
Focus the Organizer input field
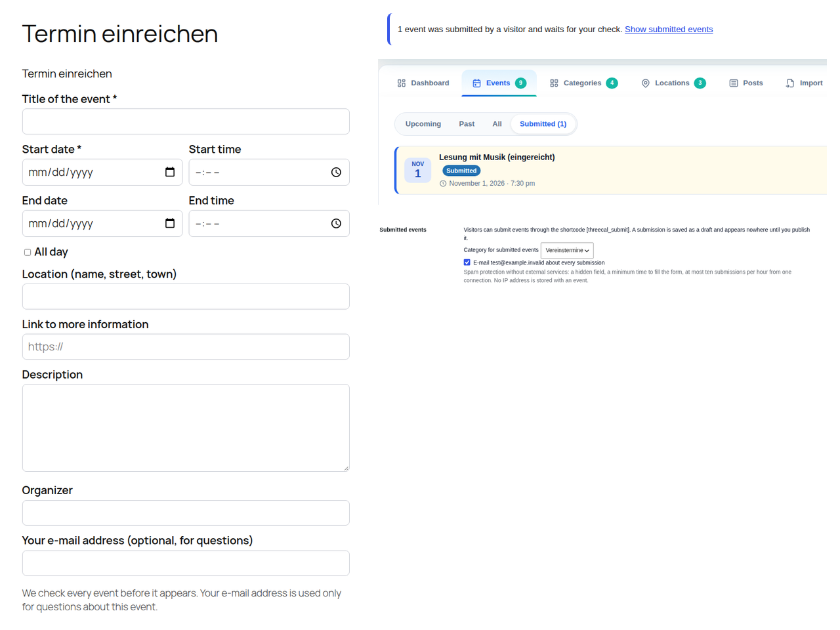186,513
